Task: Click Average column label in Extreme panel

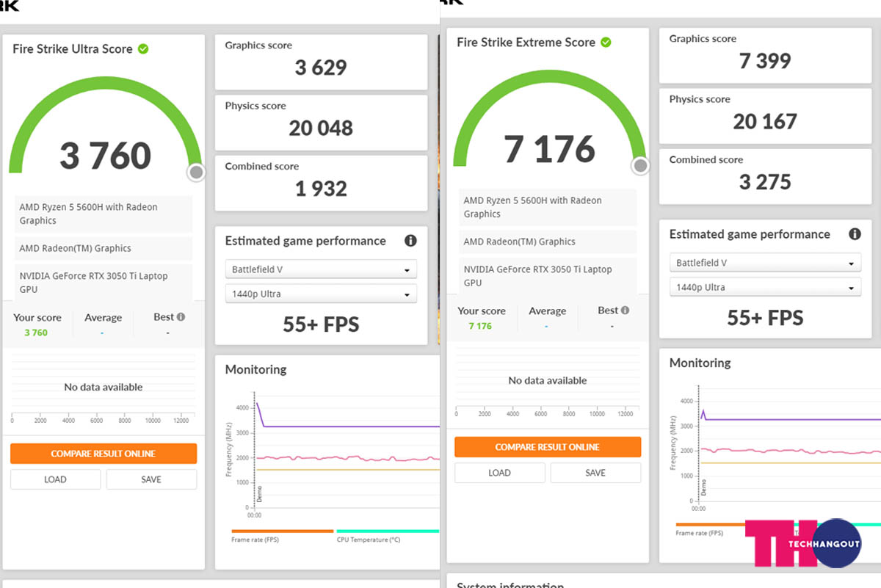Action: pos(547,311)
